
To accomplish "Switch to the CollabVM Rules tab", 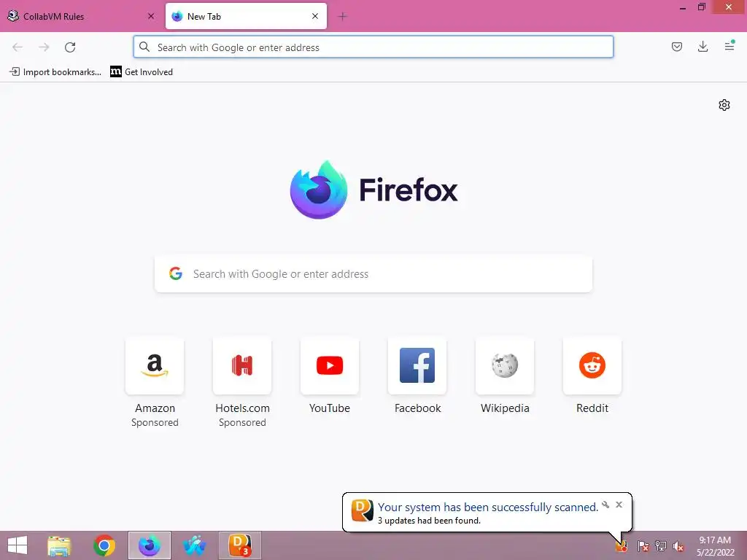I will [x=82, y=16].
